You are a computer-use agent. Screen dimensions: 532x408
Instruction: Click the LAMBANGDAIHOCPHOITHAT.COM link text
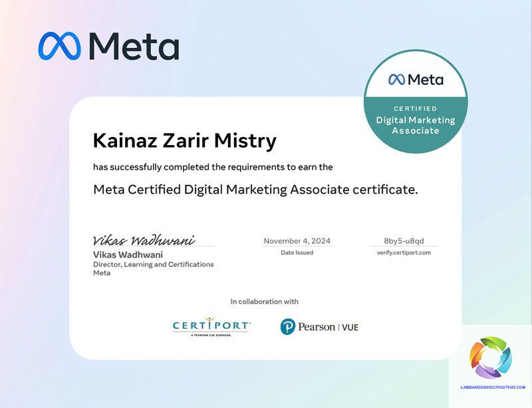493,387
